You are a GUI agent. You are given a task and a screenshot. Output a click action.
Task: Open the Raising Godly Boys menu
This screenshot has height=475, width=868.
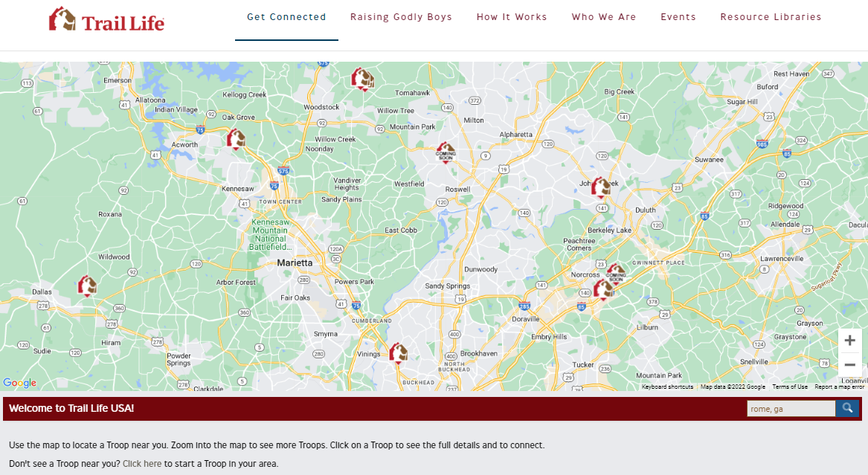(x=401, y=17)
